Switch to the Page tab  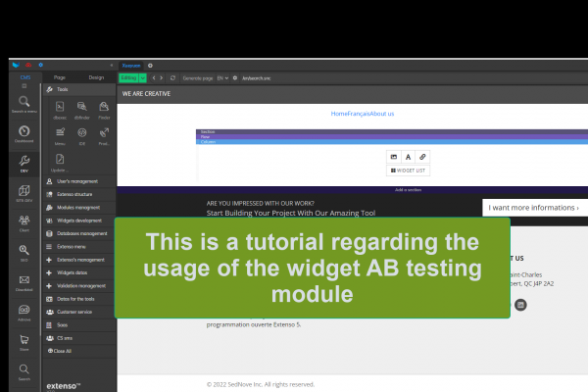(59, 77)
